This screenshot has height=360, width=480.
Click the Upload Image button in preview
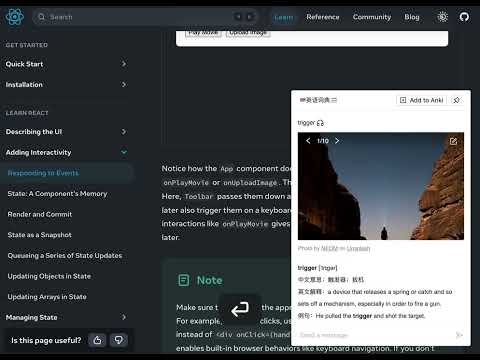coord(248,33)
